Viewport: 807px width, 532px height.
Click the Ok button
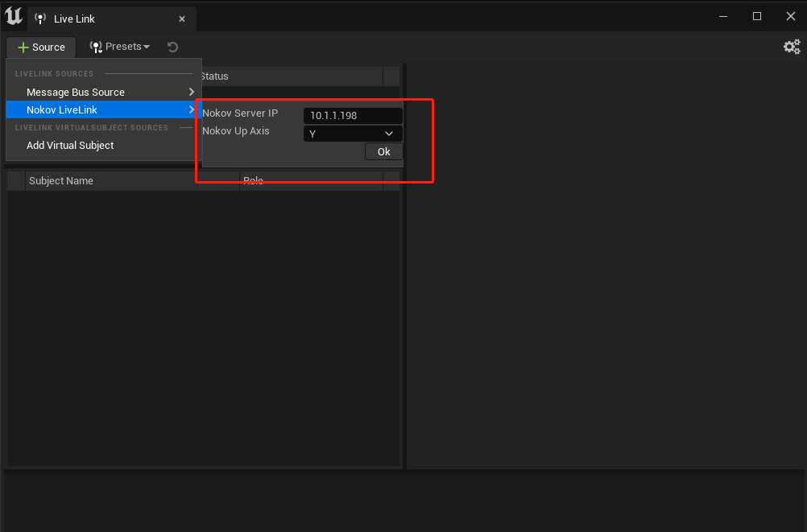384,152
